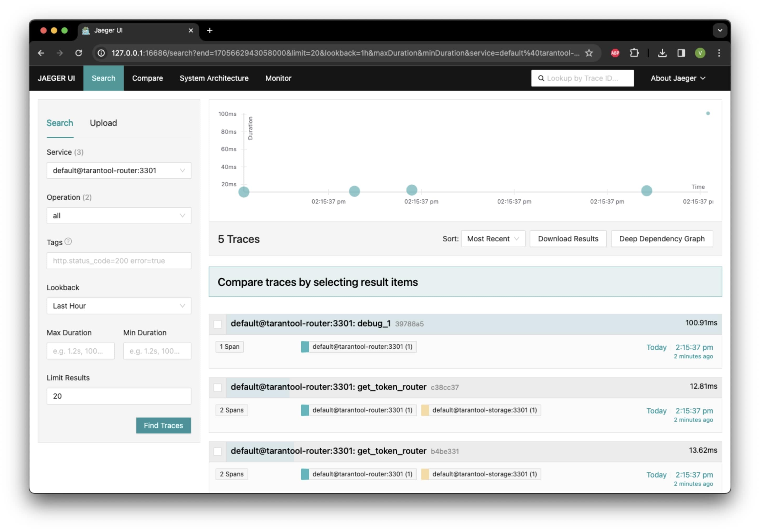Open the Lookback dropdown set to Last Hour

(x=119, y=306)
